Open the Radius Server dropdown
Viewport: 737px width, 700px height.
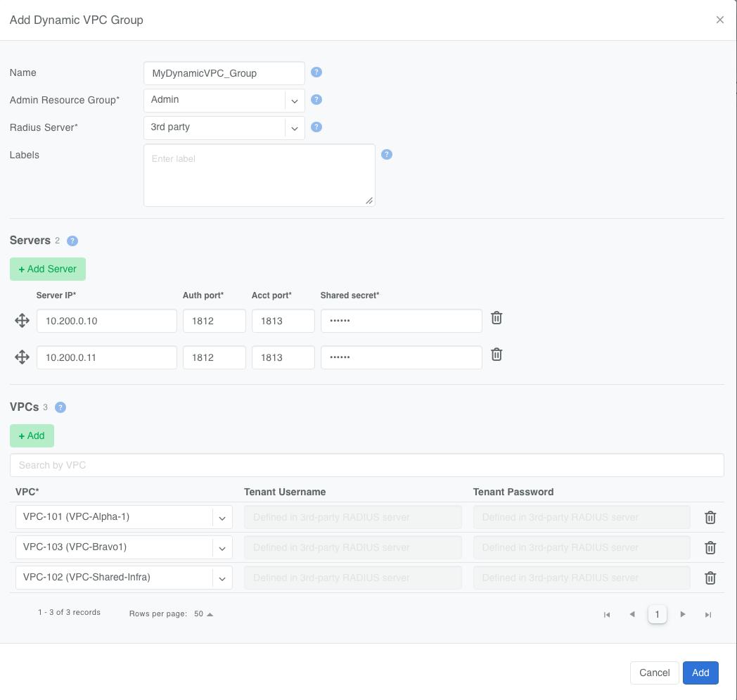tap(294, 128)
